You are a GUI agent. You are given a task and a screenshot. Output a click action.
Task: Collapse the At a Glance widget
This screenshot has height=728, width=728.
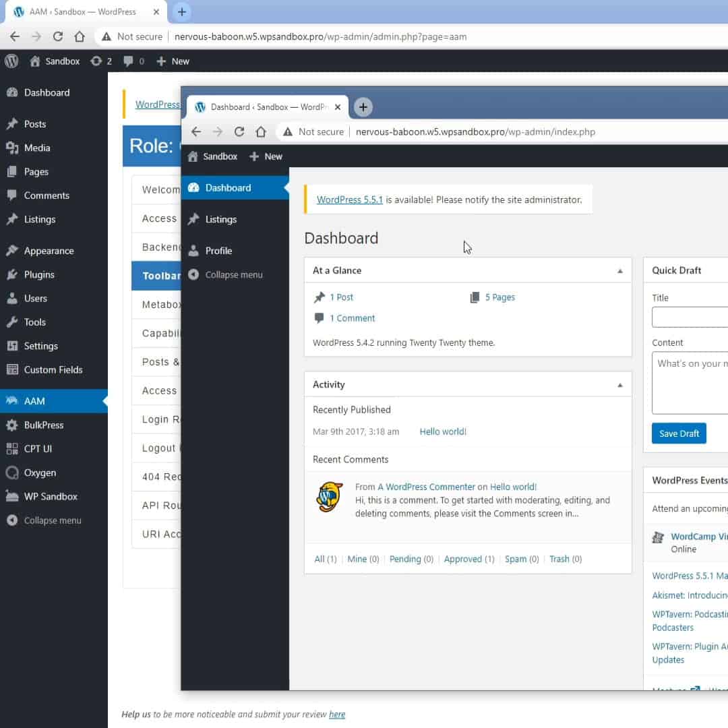click(620, 271)
